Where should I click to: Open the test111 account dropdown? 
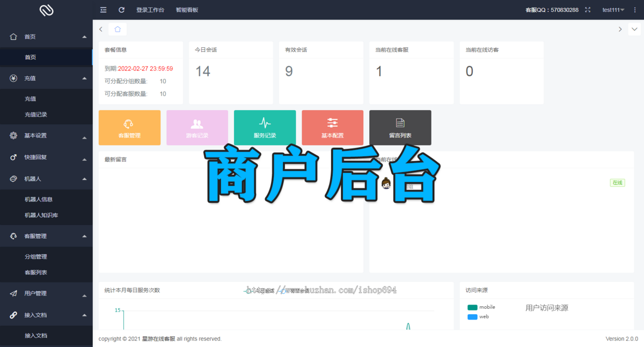[613, 9]
